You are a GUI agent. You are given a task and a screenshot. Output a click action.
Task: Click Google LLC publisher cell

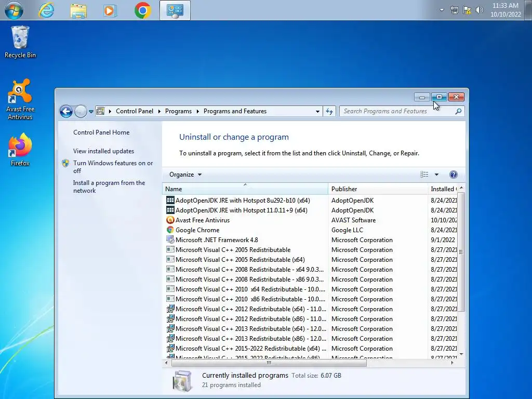[347, 230]
